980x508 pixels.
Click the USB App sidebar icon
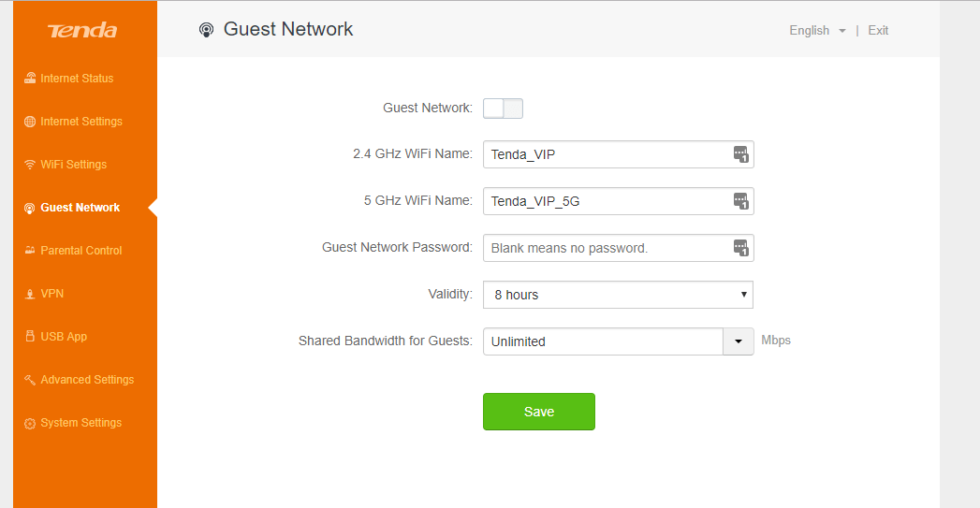pos(30,337)
